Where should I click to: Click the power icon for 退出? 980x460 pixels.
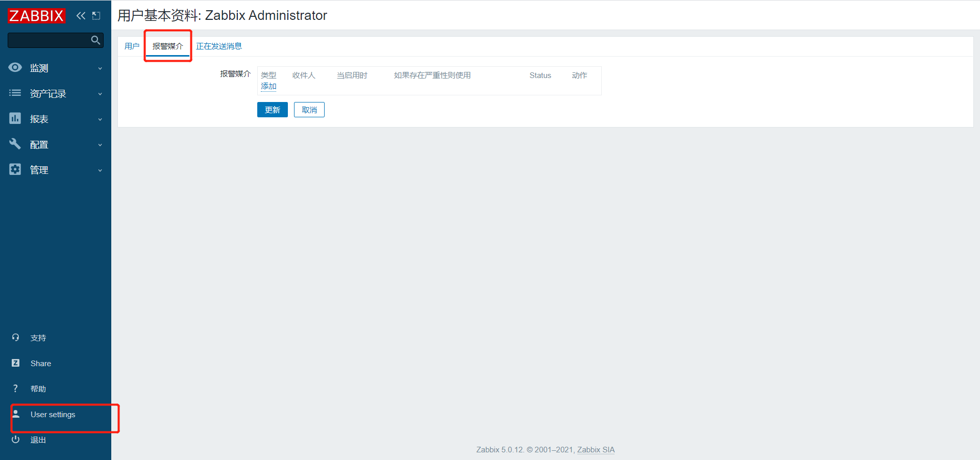tap(15, 440)
